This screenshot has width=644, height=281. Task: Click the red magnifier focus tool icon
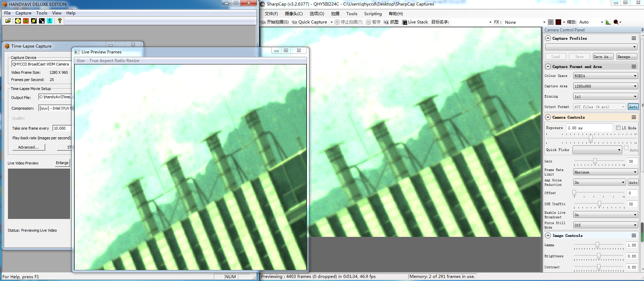point(616,22)
